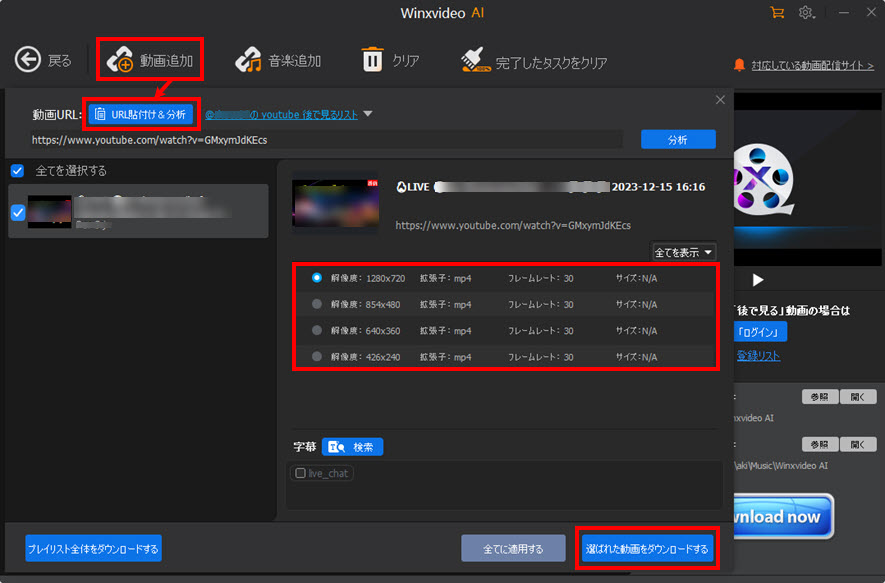The height and width of the screenshot is (583, 885).
Task: Click the blue 分析 button
Action: click(678, 139)
